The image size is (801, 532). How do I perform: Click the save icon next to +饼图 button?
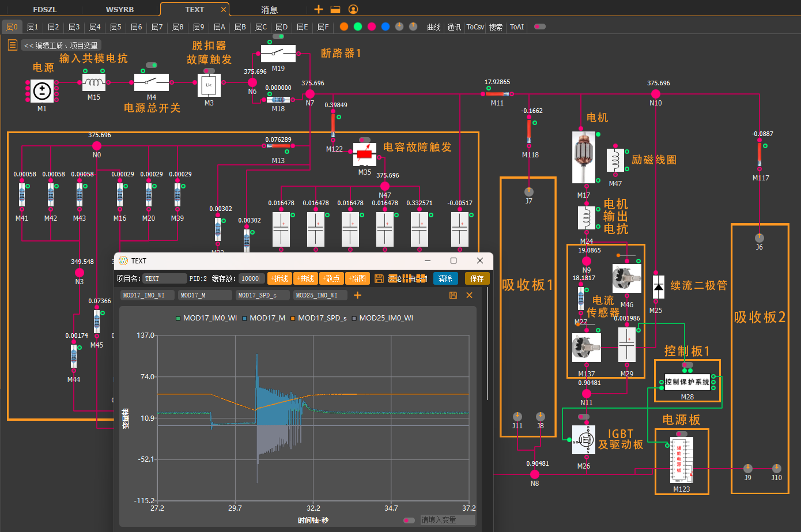[x=379, y=278]
